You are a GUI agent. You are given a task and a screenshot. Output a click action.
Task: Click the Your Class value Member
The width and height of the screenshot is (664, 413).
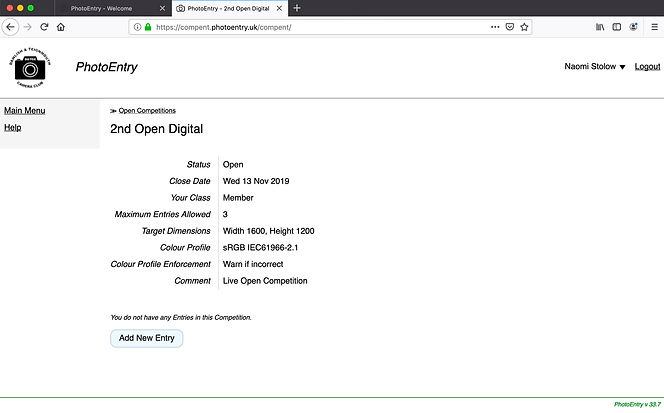238,198
